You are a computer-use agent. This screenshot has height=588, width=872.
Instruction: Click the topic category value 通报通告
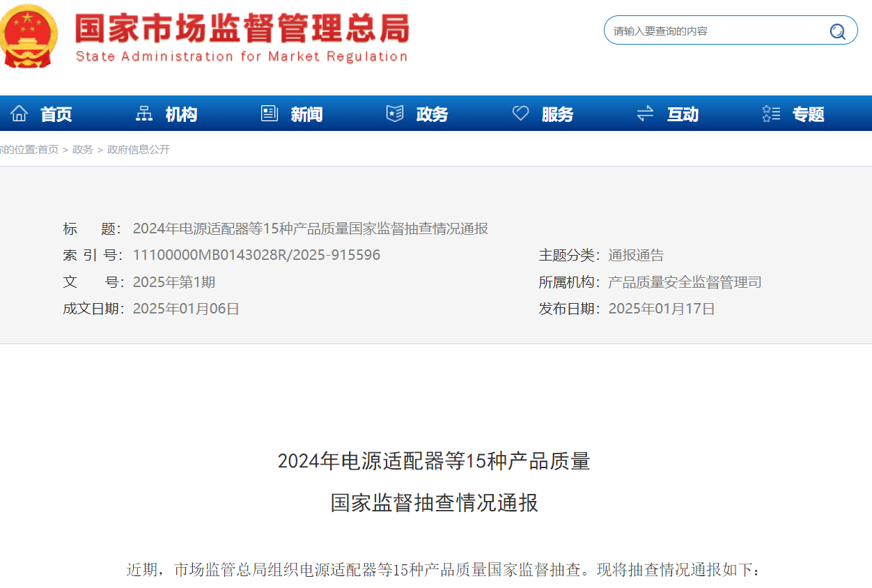pos(636,255)
